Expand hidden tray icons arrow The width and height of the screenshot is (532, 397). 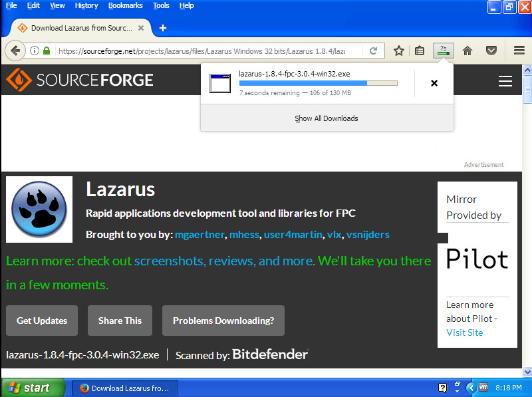click(471, 388)
